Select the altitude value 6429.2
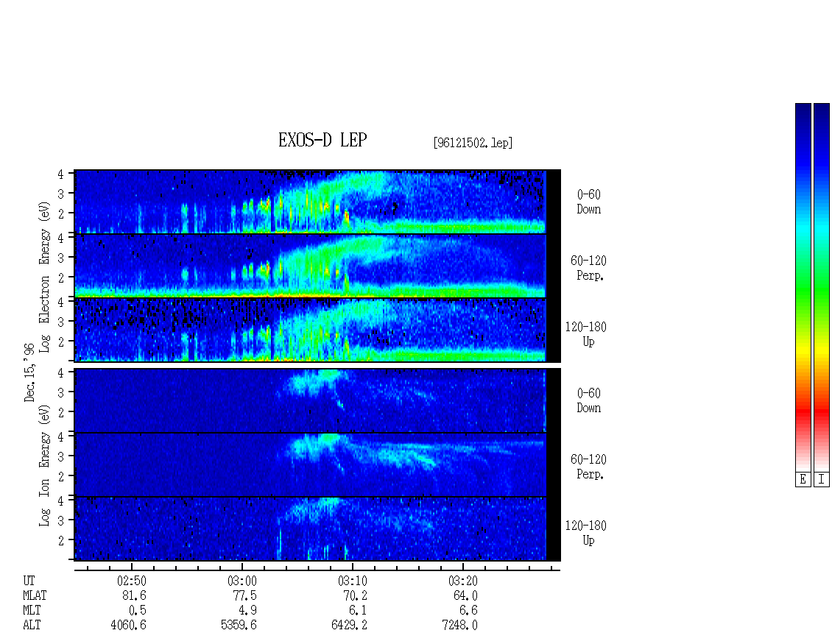 pos(349,625)
